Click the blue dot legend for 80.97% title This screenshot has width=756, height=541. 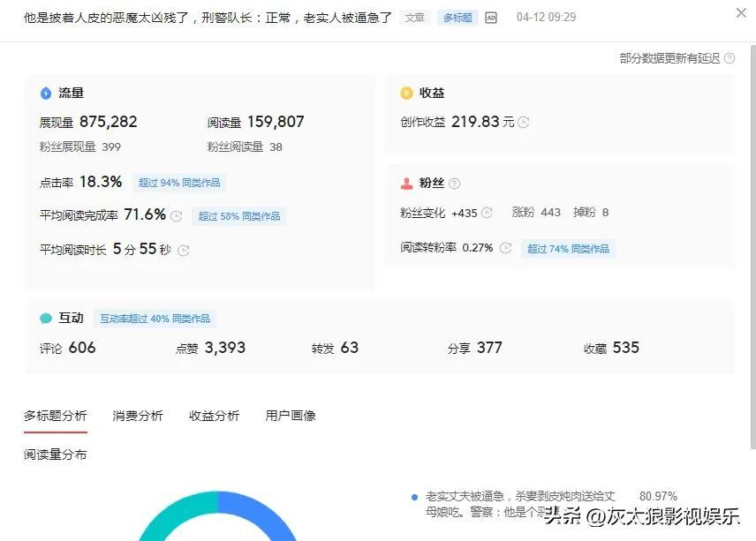click(414, 497)
